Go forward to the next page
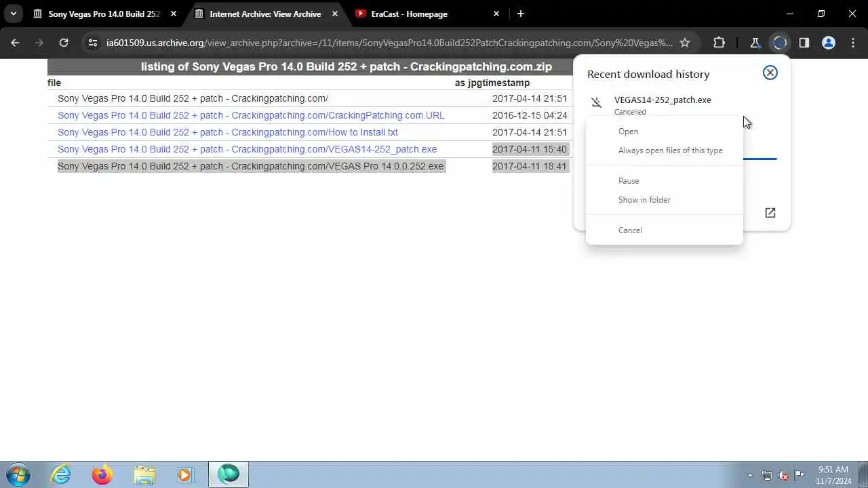Image resolution: width=868 pixels, height=488 pixels. [39, 43]
